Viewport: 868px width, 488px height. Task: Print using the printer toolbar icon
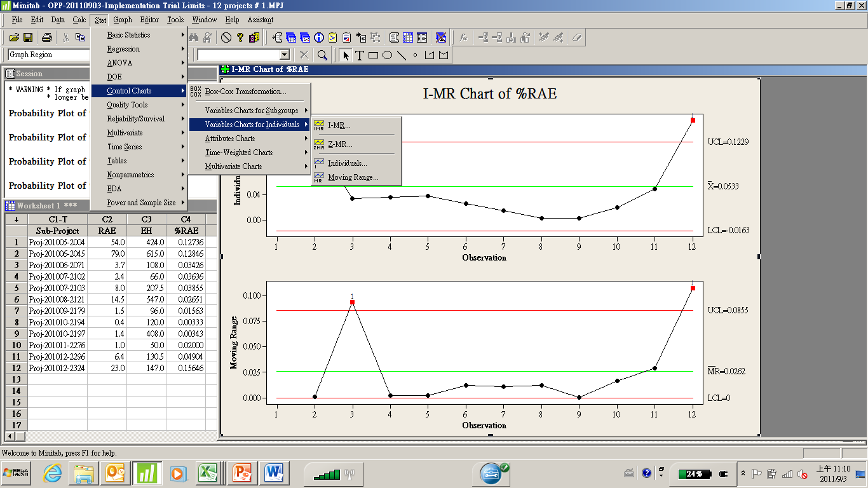[46, 37]
